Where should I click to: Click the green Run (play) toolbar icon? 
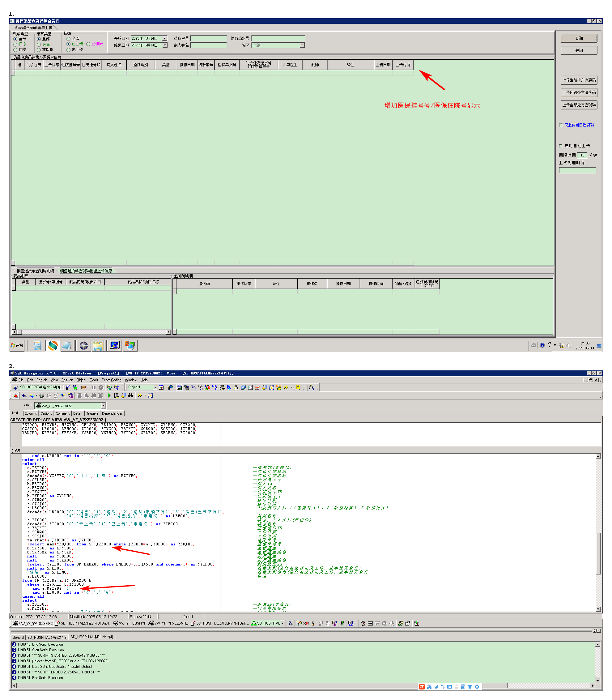(x=109, y=396)
